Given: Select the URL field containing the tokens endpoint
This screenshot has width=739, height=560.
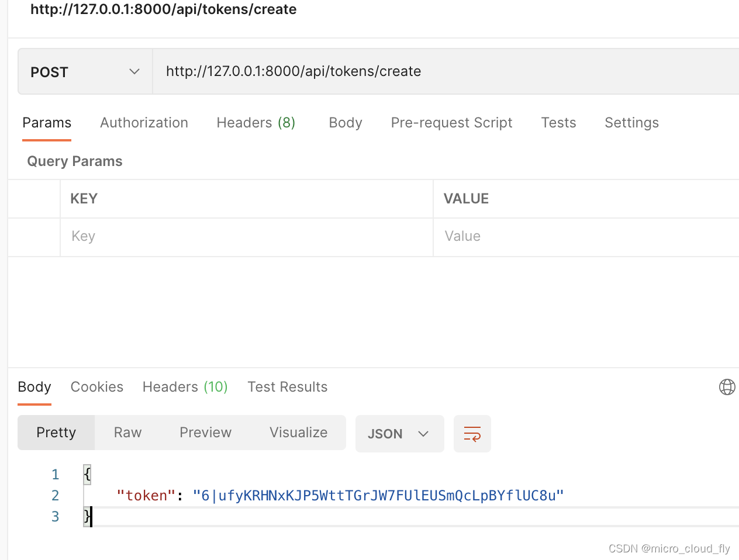Looking at the screenshot, I should (293, 71).
